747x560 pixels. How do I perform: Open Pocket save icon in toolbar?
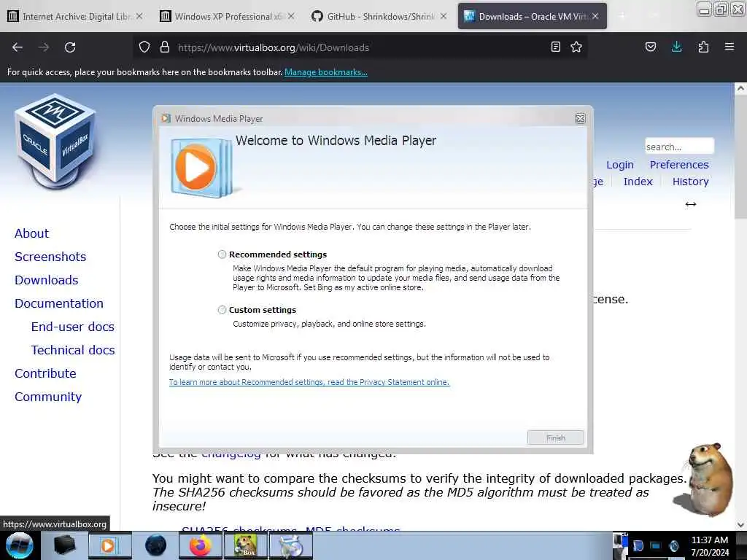[650, 47]
